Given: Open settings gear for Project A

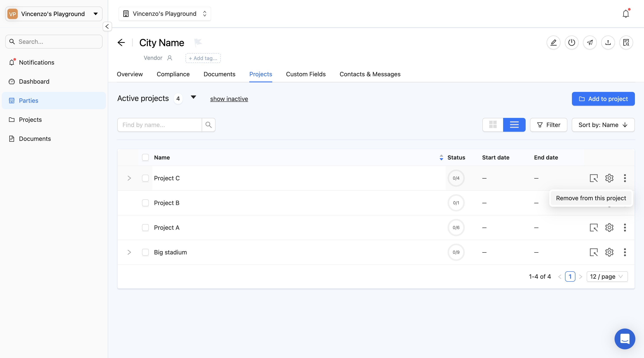Looking at the screenshot, I should 609,228.
